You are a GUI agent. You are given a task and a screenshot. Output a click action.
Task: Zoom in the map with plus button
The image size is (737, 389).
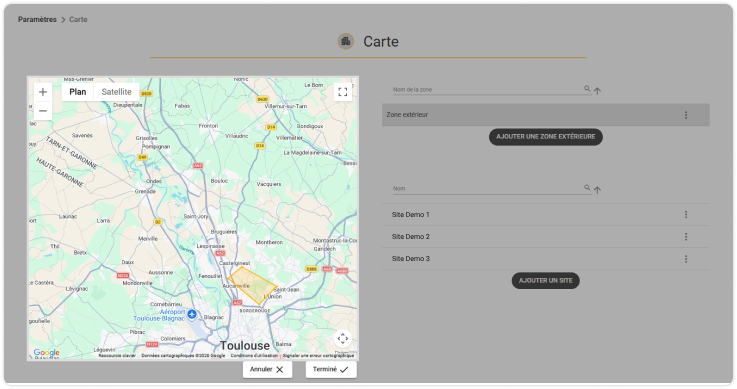pos(43,92)
